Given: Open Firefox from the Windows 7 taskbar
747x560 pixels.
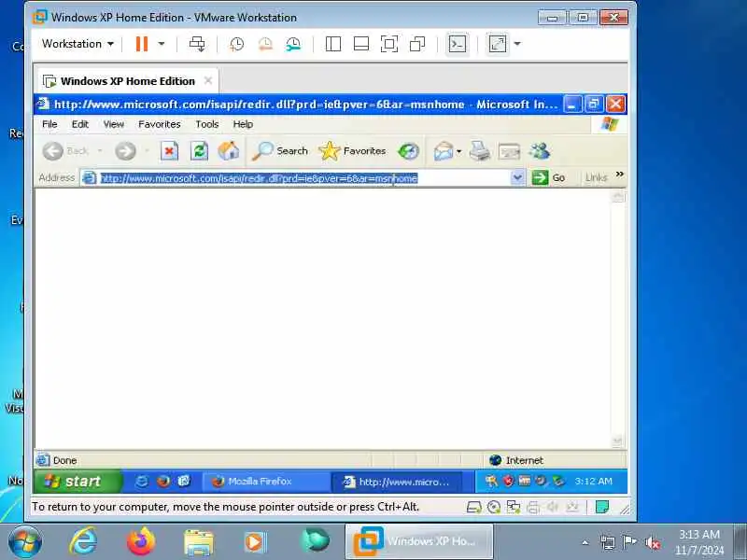Looking at the screenshot, I should (141, 542).
